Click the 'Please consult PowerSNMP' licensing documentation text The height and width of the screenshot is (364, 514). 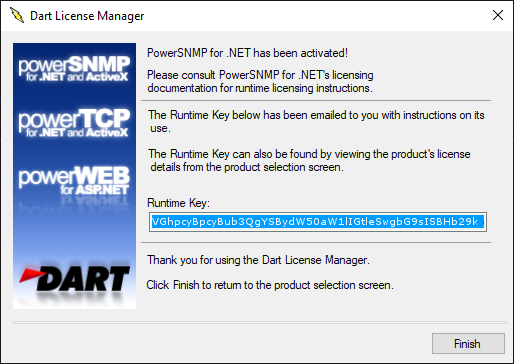click(260, 81)
